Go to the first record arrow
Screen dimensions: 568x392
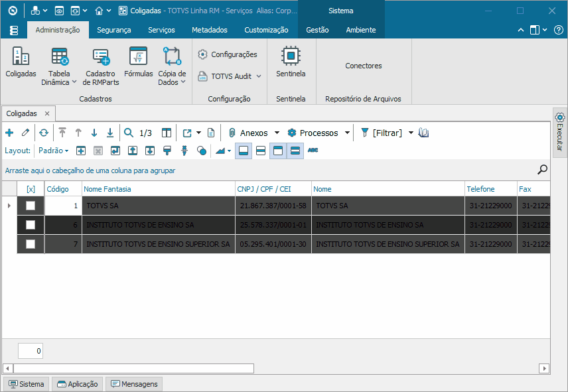[62, 133]
